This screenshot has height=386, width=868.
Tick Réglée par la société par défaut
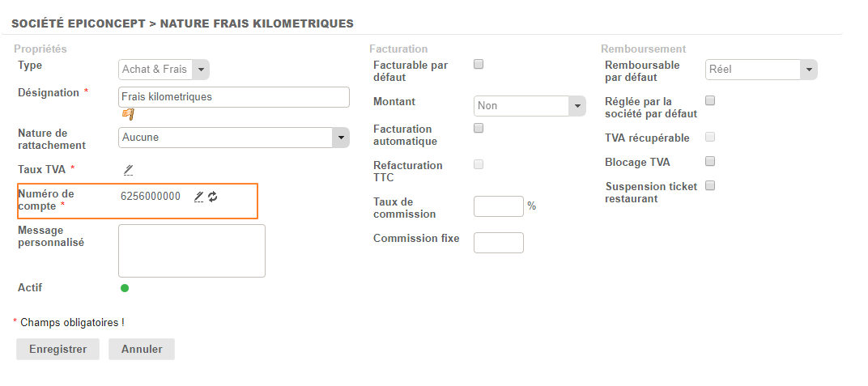tap(710, 100)
